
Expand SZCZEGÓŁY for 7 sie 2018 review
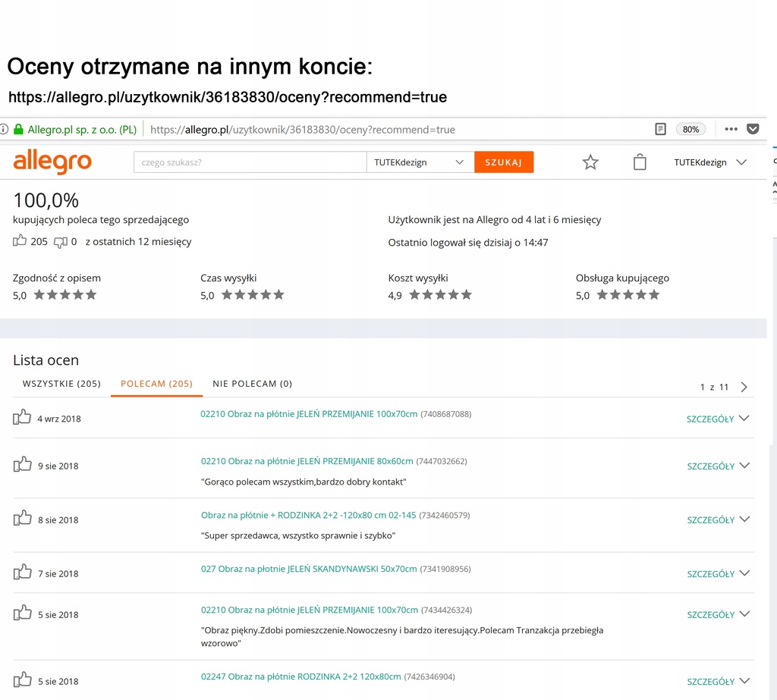pos(718,573)
